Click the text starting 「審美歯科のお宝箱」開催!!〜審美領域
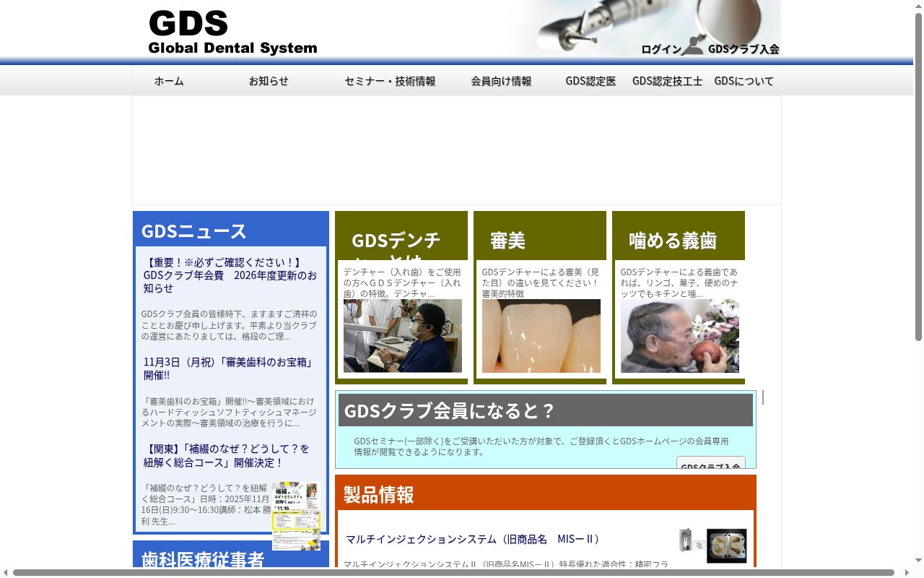This screenshot has width=924, height=578. [229, 412]
